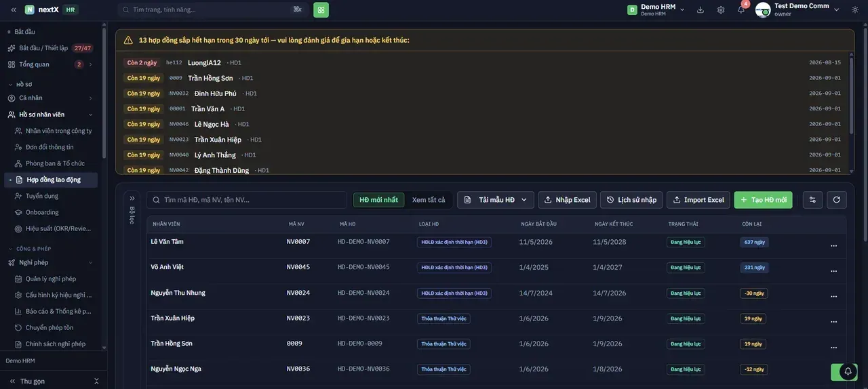Click the -30 ngày remaining badge
This screenshot has width=868, height=389.
[x=753, y=293]
